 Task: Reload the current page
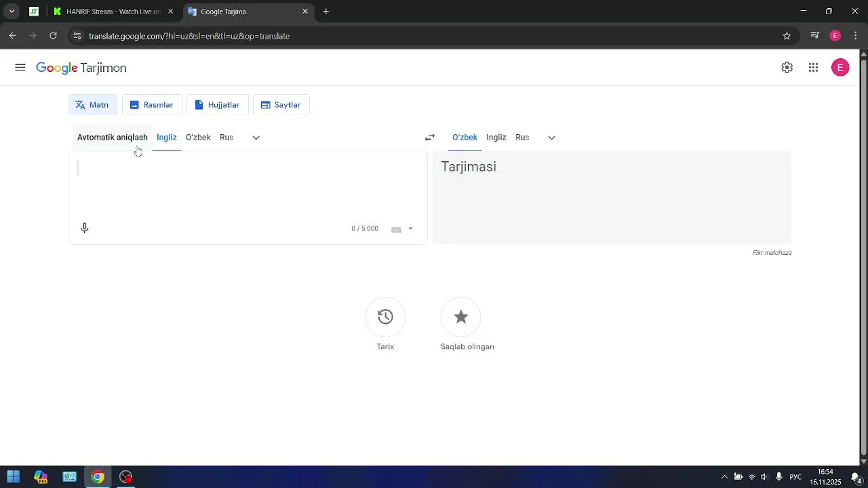pos(53,36)
